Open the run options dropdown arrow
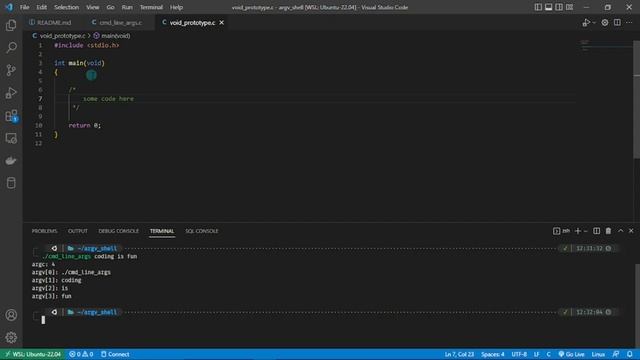Image resolution: width=640 pixels, height=360 pixels. point(594,23)
